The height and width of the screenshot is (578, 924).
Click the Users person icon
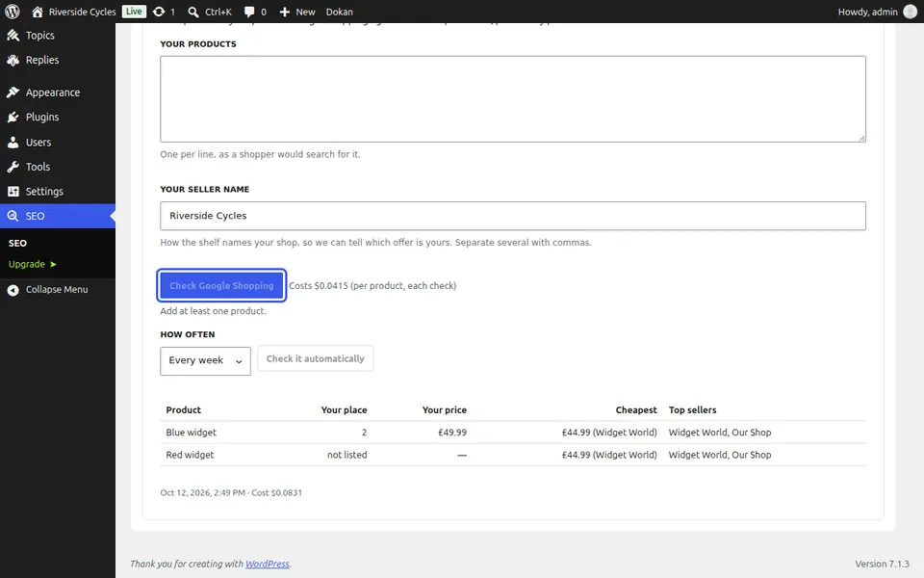13,143
